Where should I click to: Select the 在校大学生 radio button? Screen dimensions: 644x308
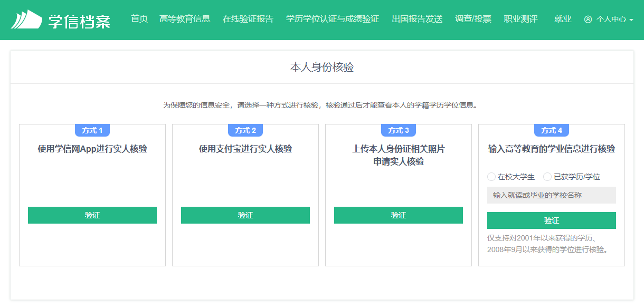pos(491,177)
